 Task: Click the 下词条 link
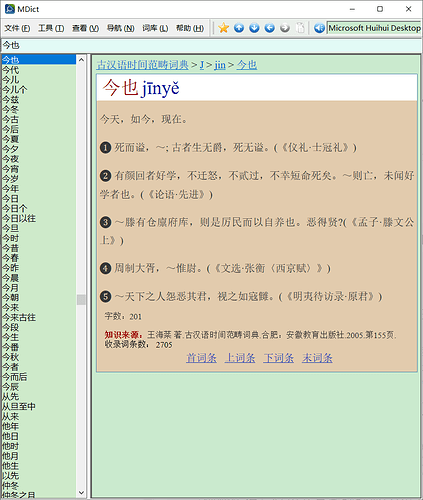click(279, 358)
